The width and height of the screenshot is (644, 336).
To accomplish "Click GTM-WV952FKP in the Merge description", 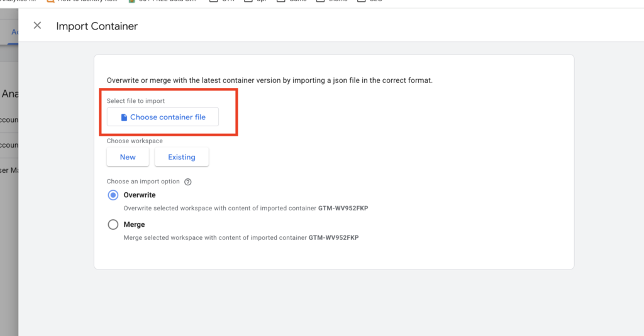I will (x=333, y=238).
